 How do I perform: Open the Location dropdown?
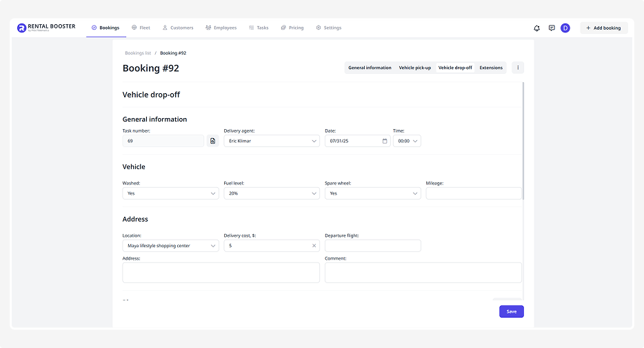coord(170,246)
